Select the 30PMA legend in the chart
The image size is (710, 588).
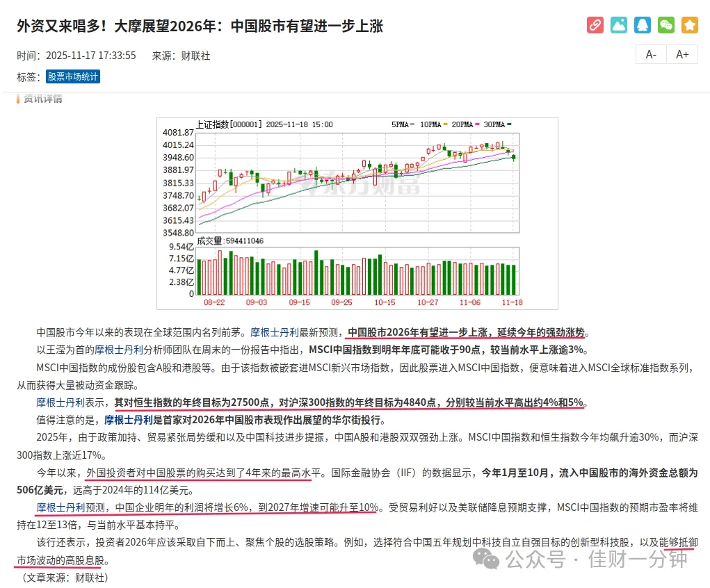(496, 124)
